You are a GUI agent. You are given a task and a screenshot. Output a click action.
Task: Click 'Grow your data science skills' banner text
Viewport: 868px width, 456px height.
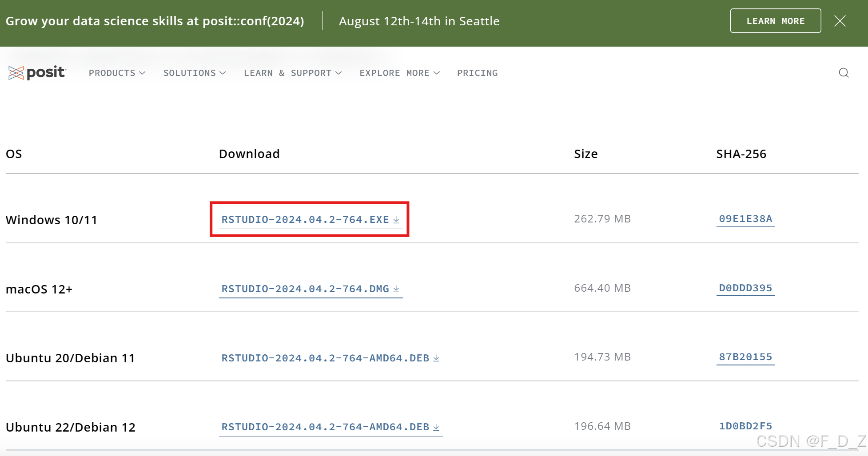click(155, 21)
